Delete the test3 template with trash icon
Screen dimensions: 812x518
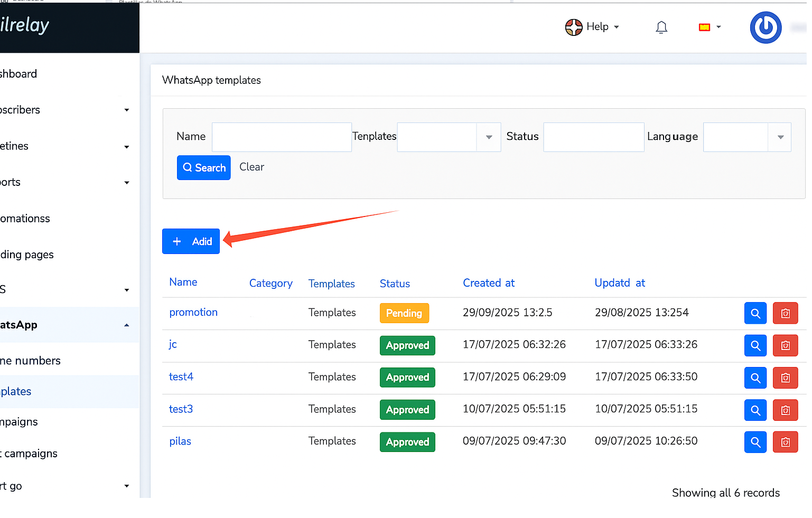pyautogui.click(x=786, y=410)
